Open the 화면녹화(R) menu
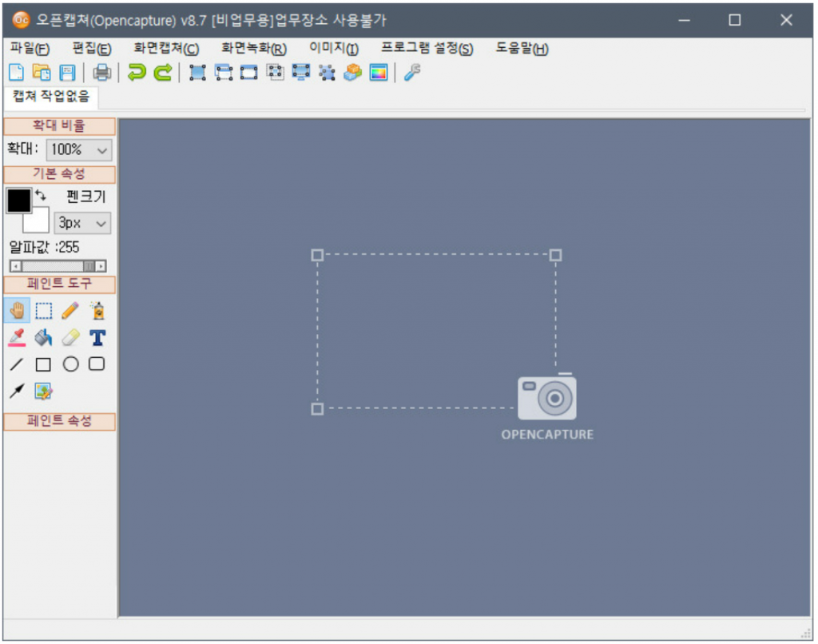This screenshot has height=644, width=818. point(254,49)
